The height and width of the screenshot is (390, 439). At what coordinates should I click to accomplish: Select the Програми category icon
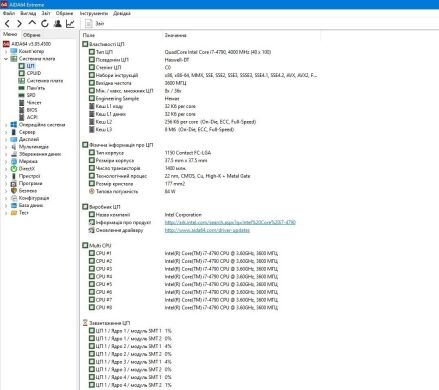click(14, 183)
